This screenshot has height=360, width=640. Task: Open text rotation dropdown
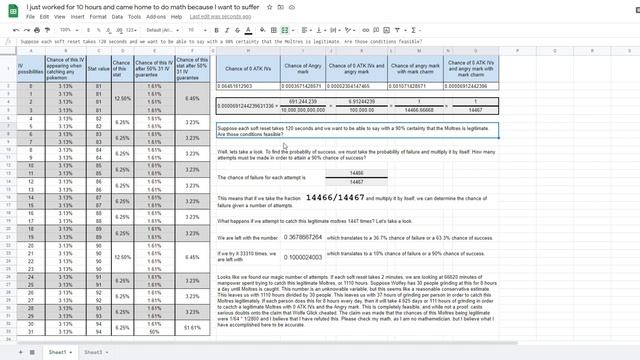350,30
